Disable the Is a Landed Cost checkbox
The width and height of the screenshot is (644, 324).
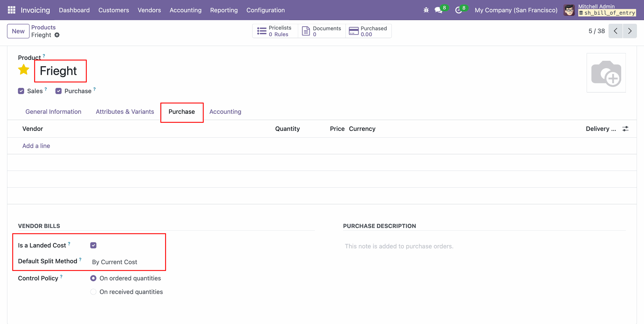click(93, 245)
